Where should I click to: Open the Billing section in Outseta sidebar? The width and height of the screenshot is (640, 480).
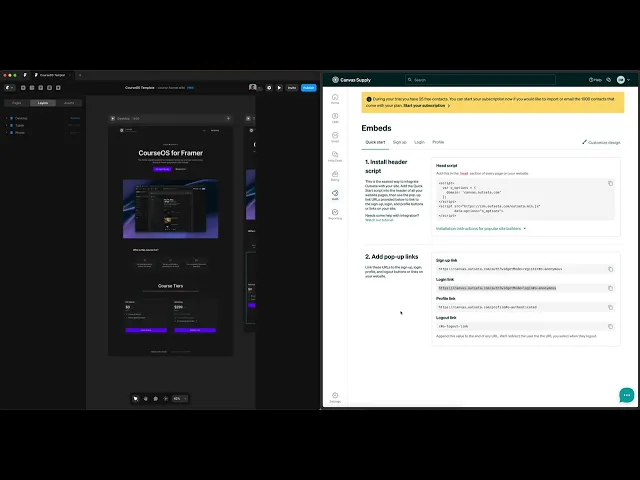[335, 176]
